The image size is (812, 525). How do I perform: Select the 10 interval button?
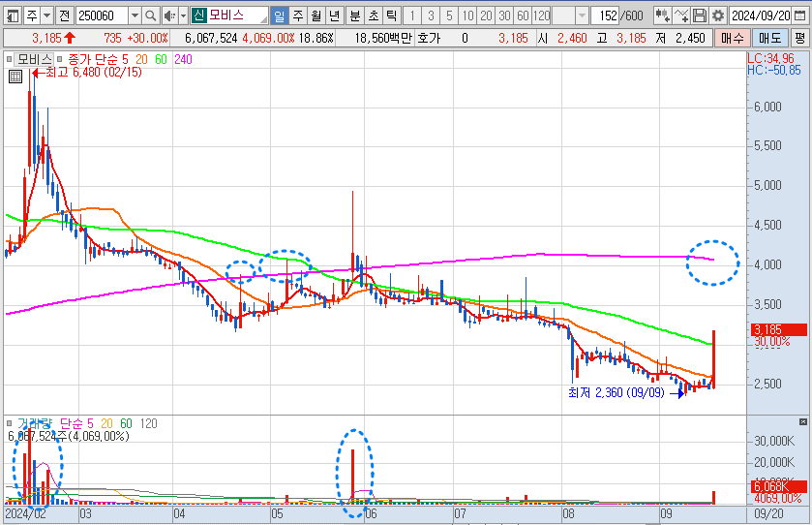[x=468, y=16]
